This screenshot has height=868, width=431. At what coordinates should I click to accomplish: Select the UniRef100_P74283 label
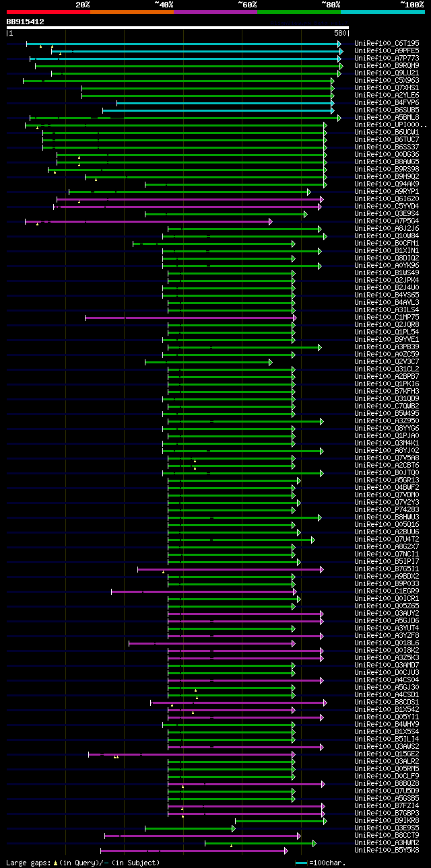point(387,509)
